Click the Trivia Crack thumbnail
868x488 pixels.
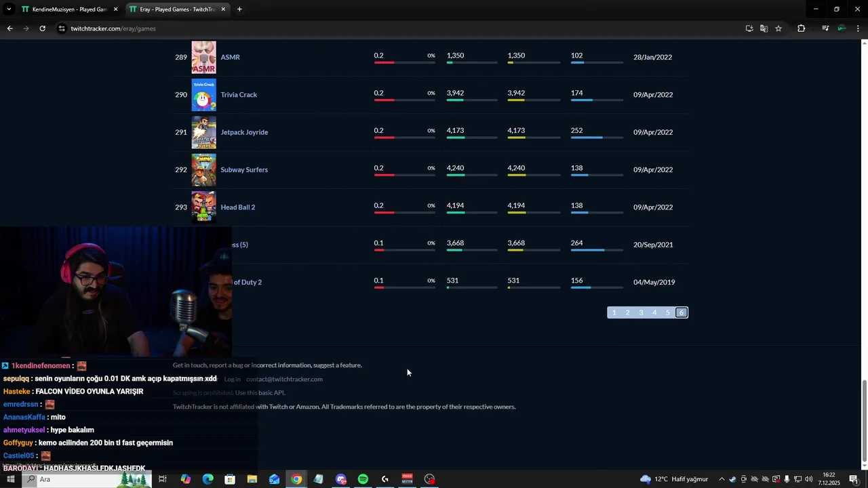tap(203, 95)
